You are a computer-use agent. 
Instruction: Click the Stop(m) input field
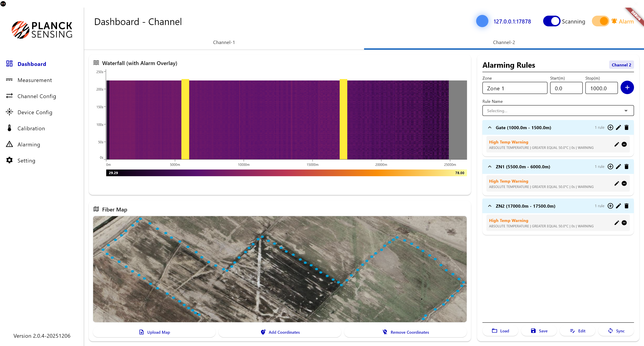click(601, 88)
